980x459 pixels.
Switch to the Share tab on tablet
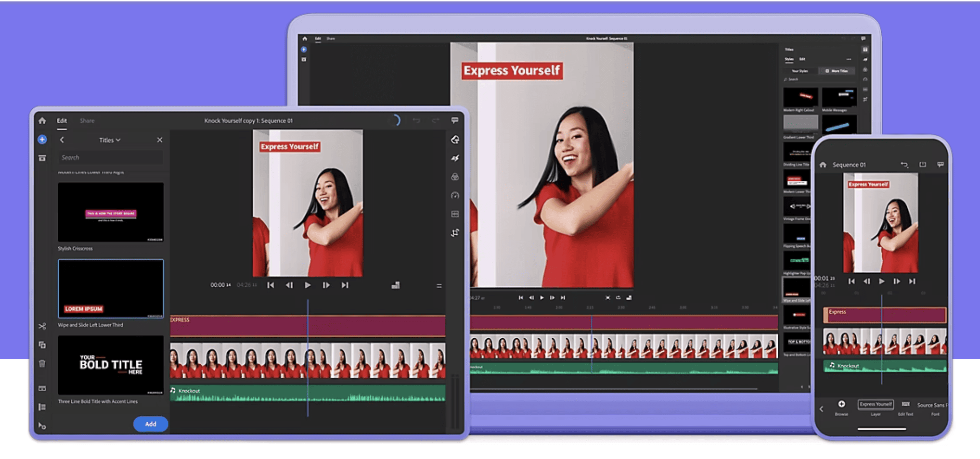(x=87, y=121)
